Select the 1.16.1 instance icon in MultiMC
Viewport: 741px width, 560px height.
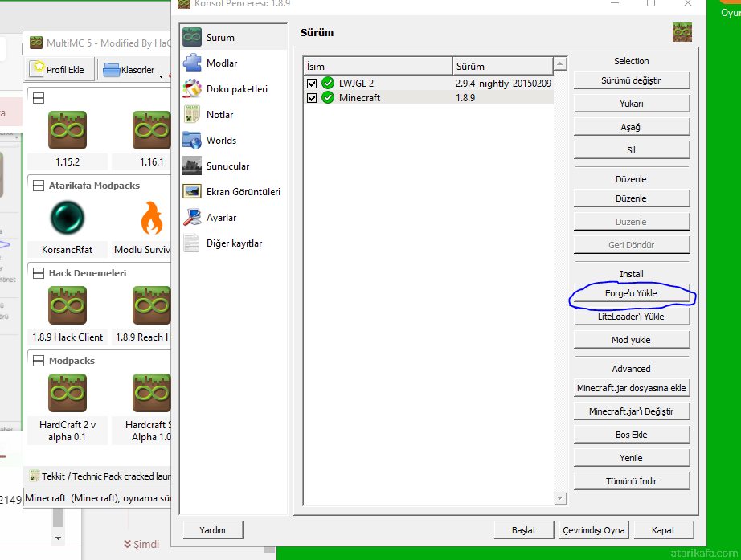152,130
